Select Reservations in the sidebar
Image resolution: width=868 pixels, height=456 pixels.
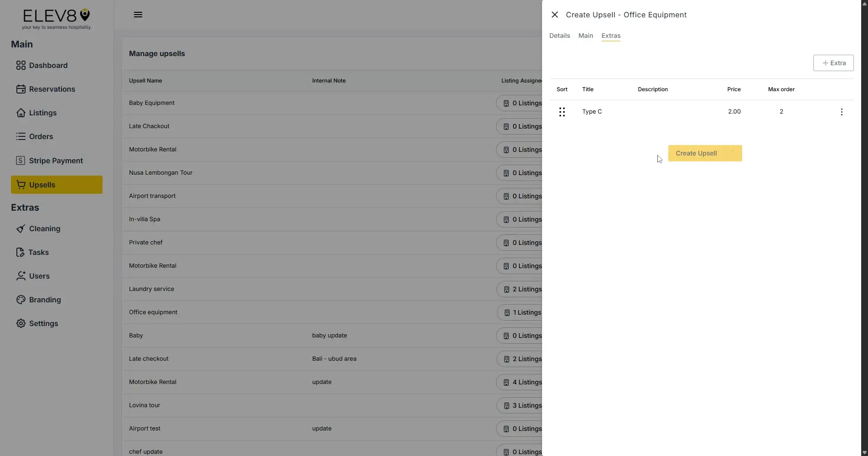[52, 89]
